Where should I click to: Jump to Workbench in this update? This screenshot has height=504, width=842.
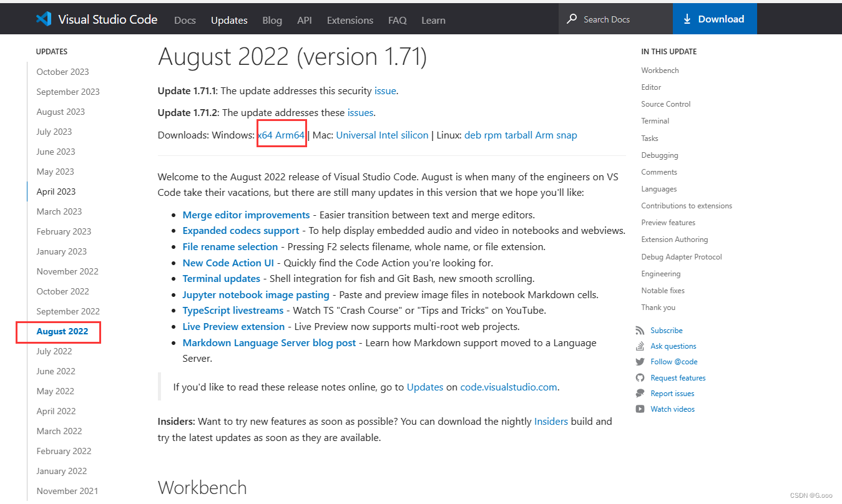click(660, 70)
